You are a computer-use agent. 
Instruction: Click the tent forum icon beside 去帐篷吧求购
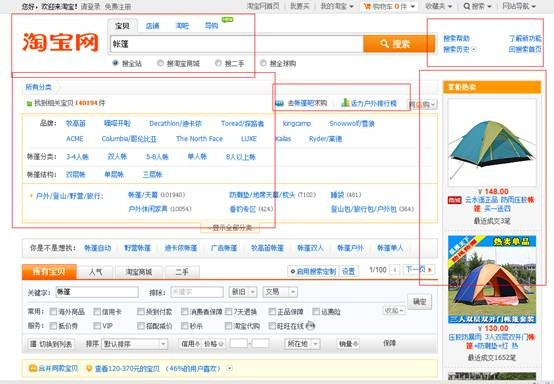tap(279, 103)
